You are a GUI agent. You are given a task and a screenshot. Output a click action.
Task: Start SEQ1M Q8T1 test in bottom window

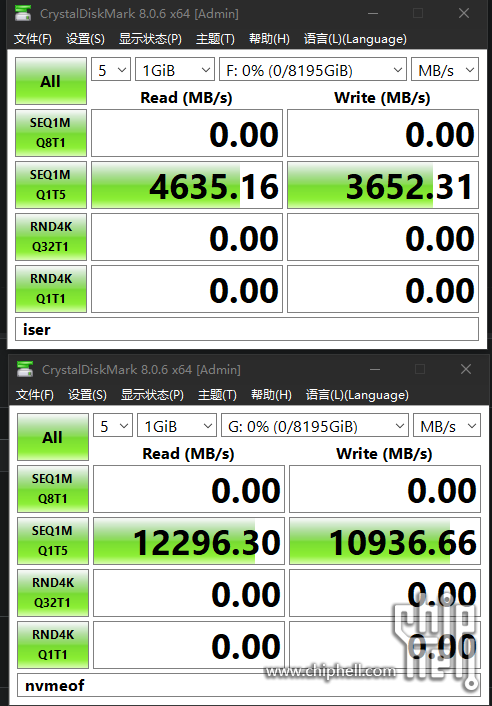[53, 489]
